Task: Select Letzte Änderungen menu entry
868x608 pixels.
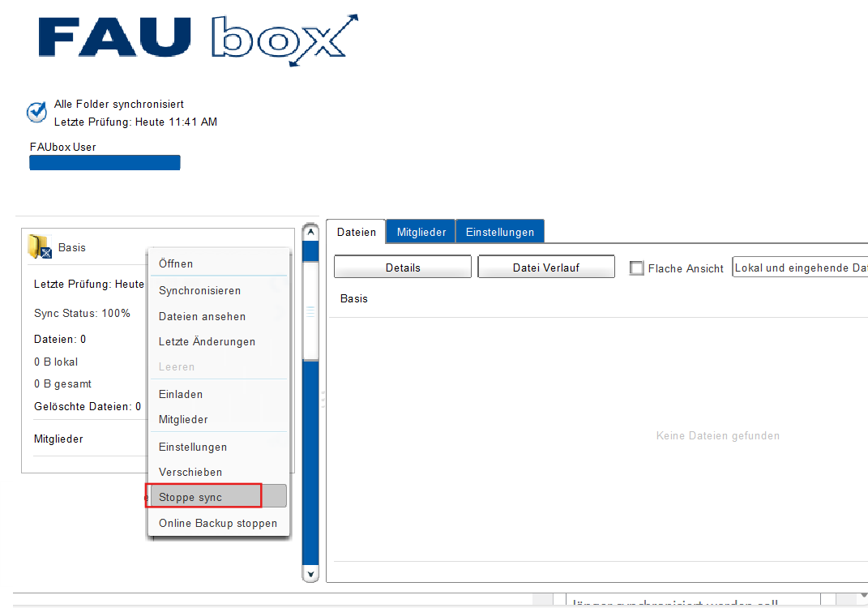Action: [219, 341]
